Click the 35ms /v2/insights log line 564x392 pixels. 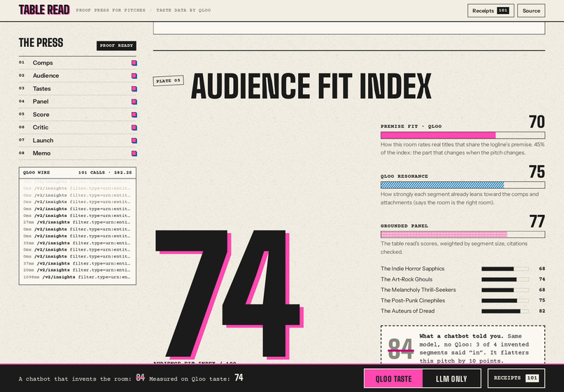coord(78,243)
